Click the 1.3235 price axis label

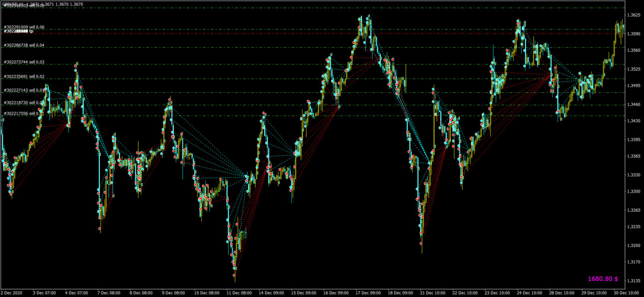(x=634, y=227)
